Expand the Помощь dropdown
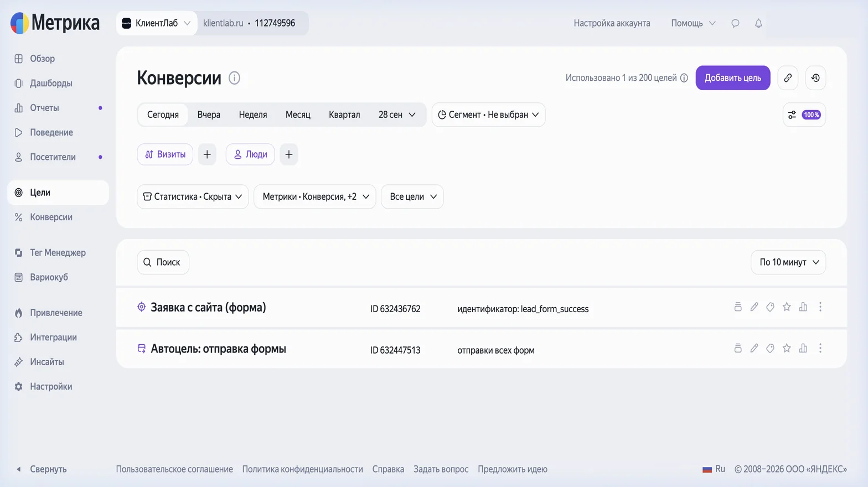Screen dimensions: 868x487 coord(693,23)
